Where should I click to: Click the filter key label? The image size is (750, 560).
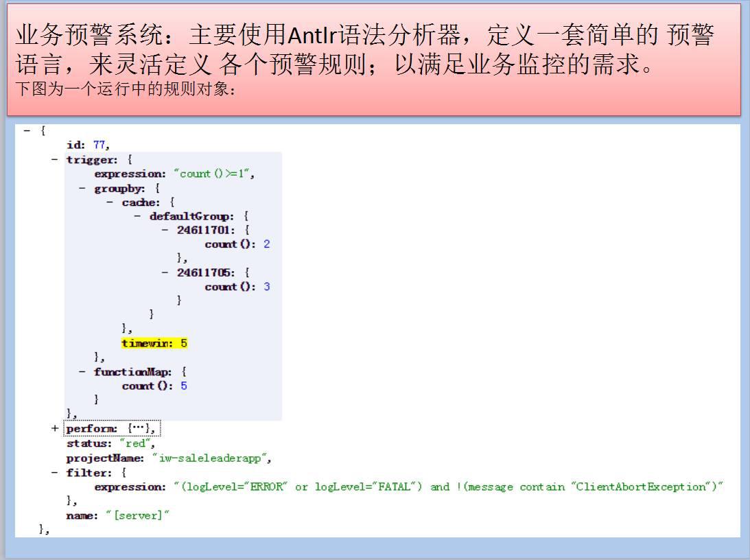[x=89, y=472]
